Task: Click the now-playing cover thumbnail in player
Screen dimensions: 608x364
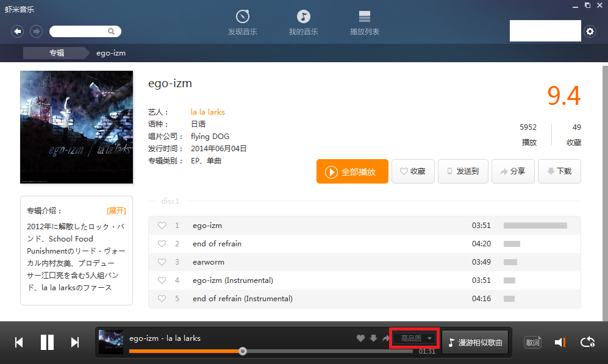Action: (111, 342)
